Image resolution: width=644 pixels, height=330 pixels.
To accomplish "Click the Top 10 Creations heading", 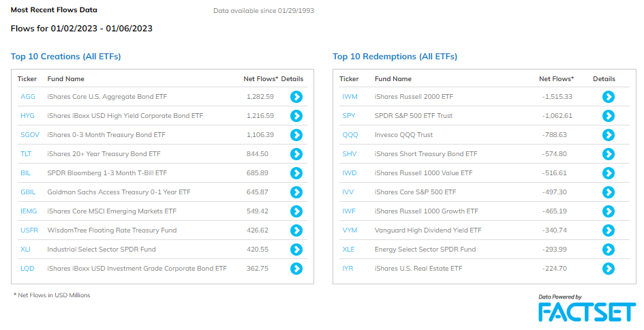I will tap(65, 57).
